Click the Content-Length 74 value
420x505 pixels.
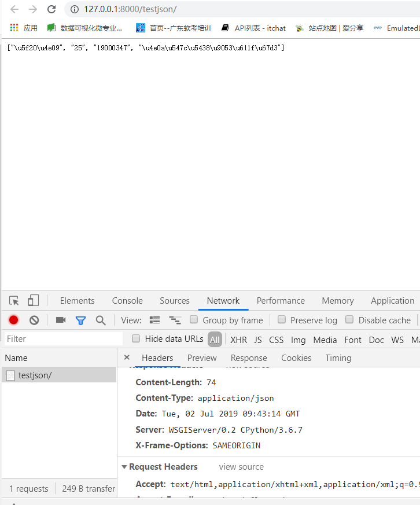click(x=211, y=382)
